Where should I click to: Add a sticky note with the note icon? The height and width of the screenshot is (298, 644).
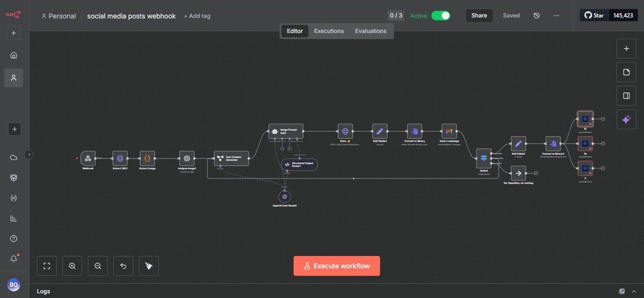coord(626,72)
